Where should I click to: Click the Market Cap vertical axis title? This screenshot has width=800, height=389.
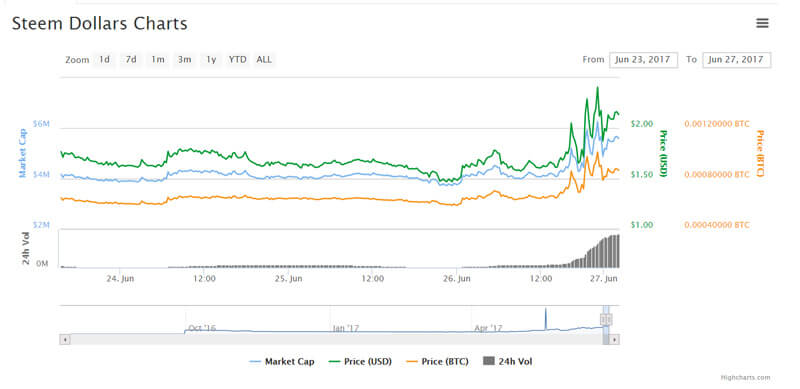22,153
